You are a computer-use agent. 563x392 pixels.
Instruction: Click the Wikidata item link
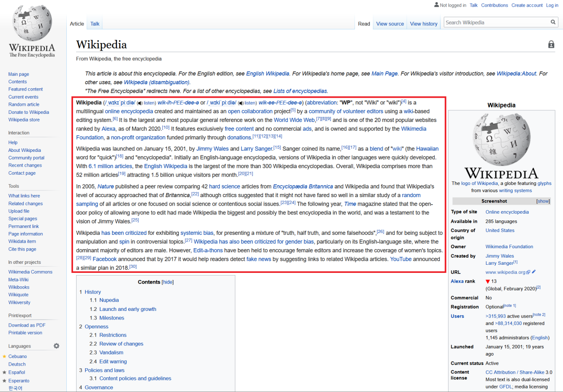coord(22,241)
